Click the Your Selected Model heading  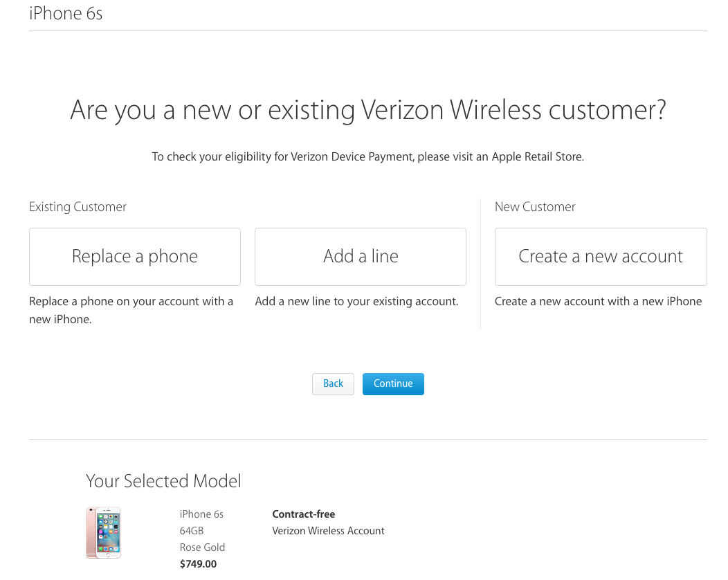click(x=163, y=481)
